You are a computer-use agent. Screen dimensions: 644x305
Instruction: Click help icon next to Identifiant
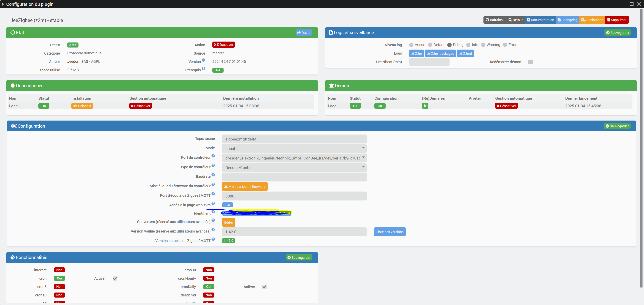point(213,212)
